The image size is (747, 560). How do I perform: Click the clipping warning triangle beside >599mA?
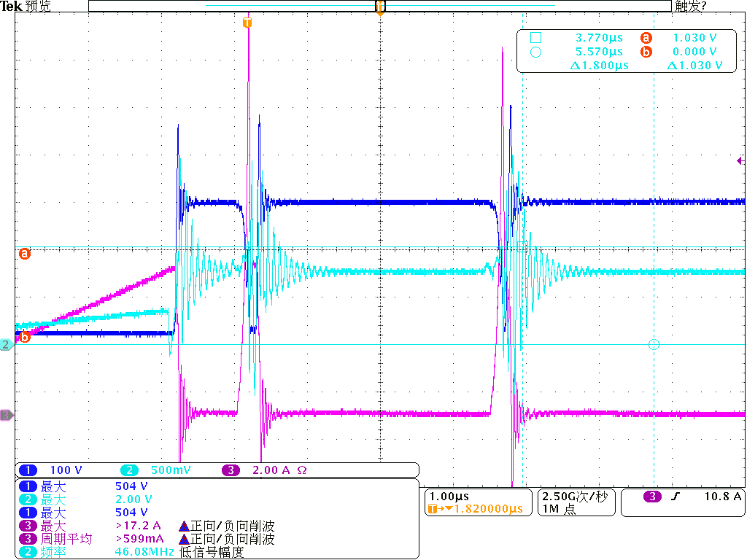pyautogui.click(x=184, y=539)
